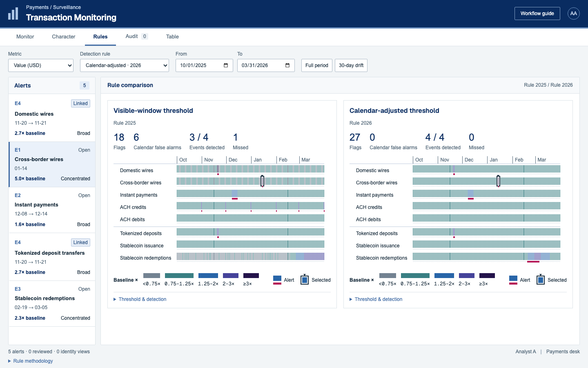Click the Linked badge on Domestic wires
Screen dimensions: 588x368
pos(80,103)
